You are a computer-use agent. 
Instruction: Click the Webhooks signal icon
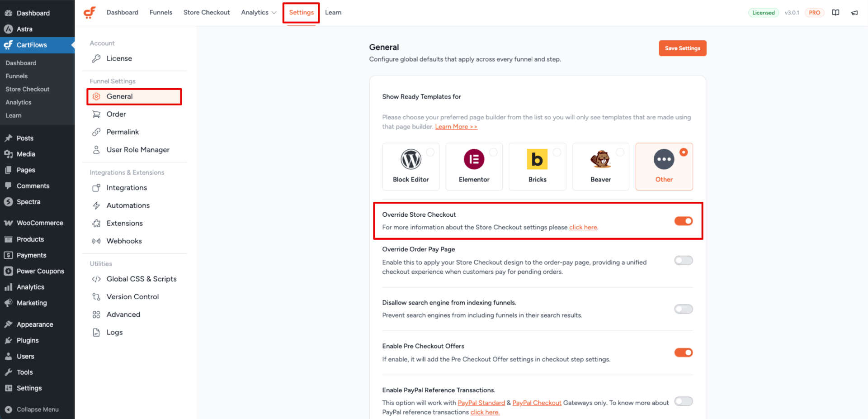coord(96,241)
